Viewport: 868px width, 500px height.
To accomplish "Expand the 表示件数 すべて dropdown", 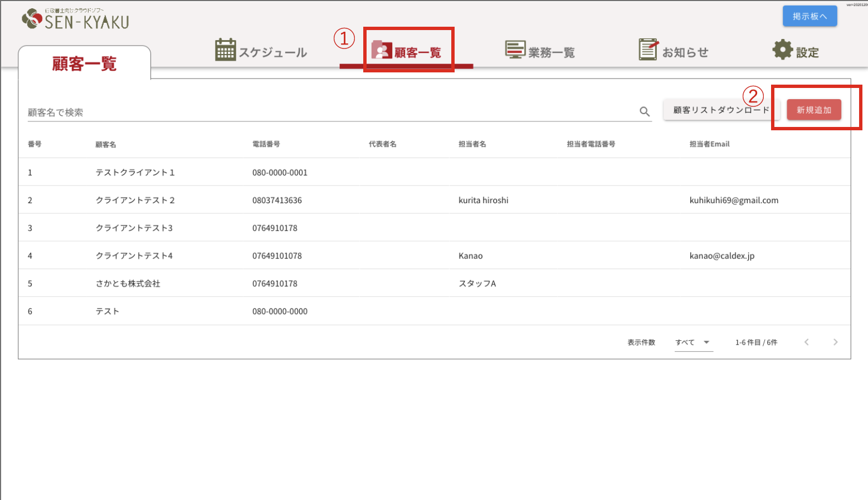I will [693, 342].
